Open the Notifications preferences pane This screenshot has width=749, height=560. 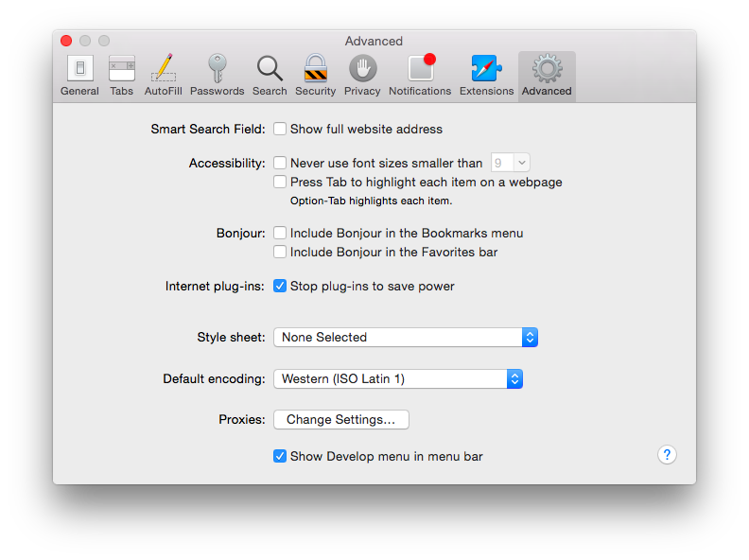click(x=420, y=75)
